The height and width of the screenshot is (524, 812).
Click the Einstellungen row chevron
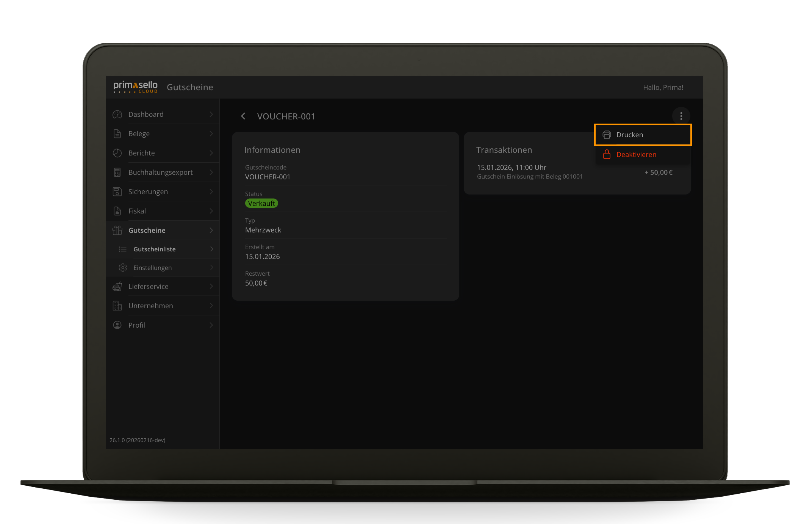212,268
